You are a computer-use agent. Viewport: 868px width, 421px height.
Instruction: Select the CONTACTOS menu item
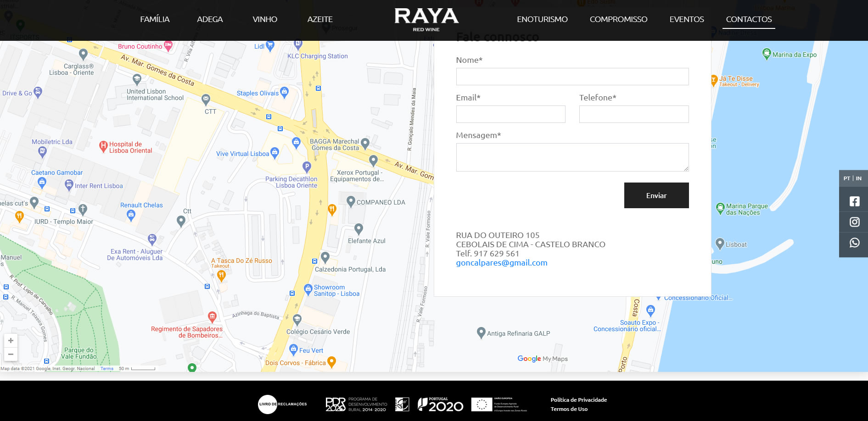point(749,19)
